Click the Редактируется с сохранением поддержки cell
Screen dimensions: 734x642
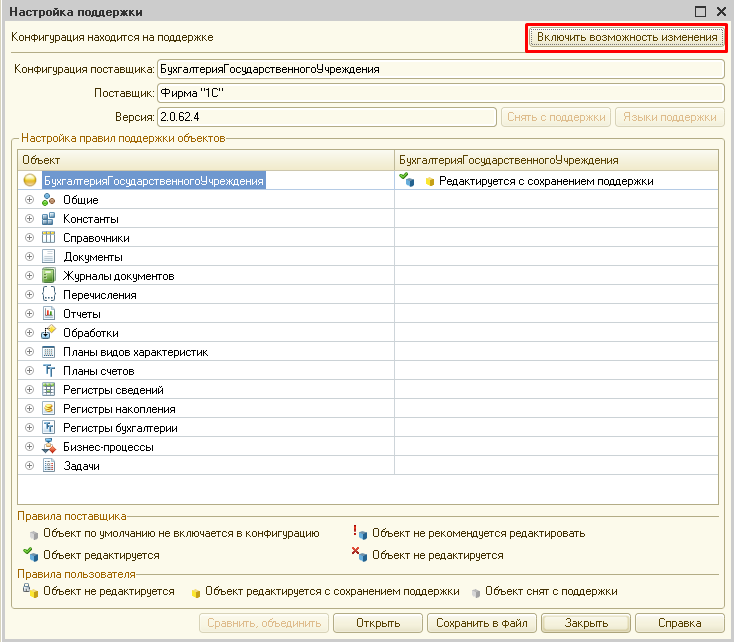tap(557, 181)
